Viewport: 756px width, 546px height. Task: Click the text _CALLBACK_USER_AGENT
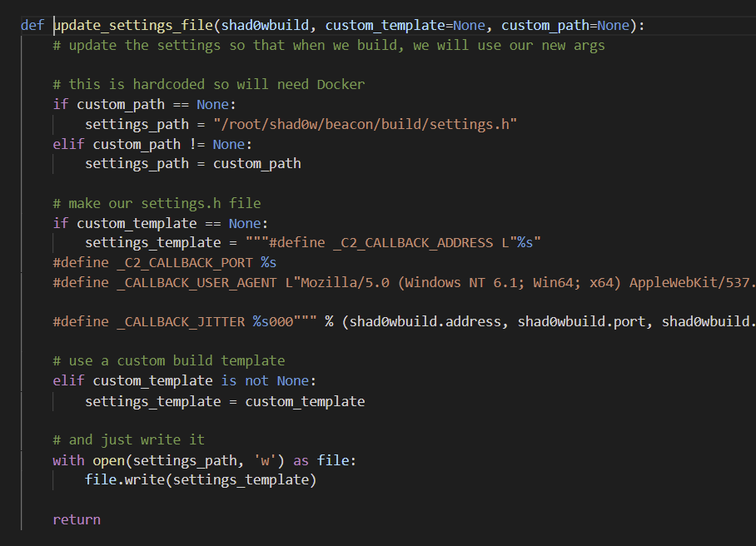[196, 282]
